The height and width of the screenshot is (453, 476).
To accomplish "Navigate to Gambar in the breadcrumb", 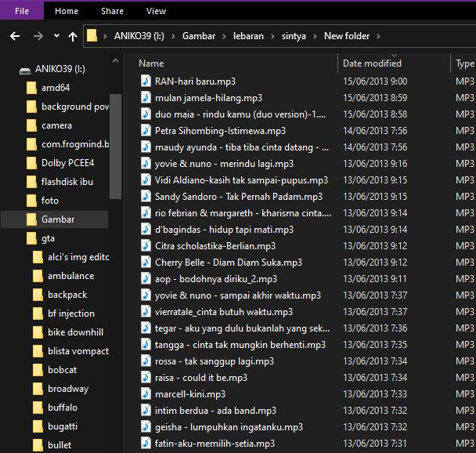I will click(x=199, y=36).
